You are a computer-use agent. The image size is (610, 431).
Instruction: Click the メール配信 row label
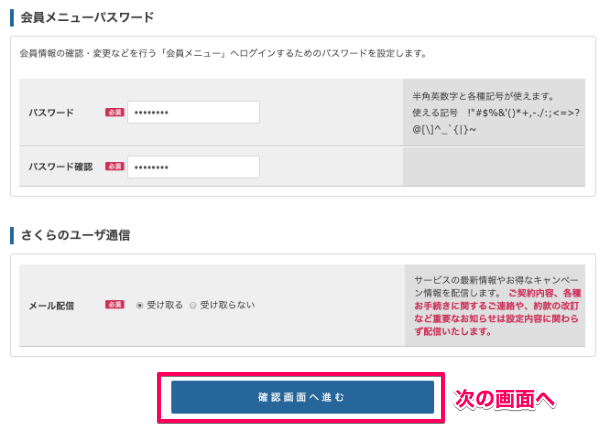51,305
